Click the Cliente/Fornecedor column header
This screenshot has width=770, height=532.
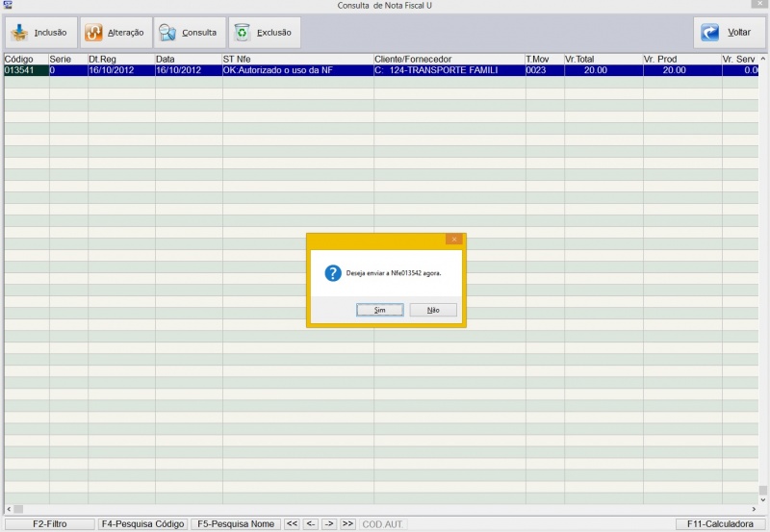point(448,60)
